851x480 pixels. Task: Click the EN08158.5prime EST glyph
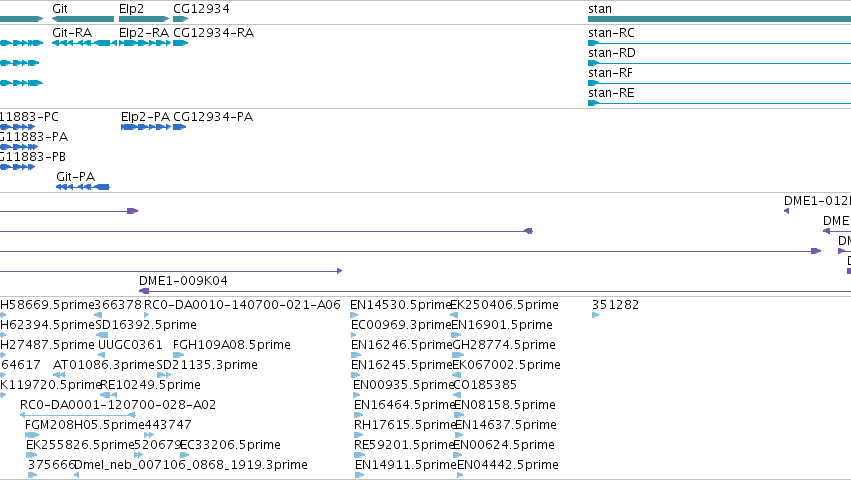pos(459,415)
